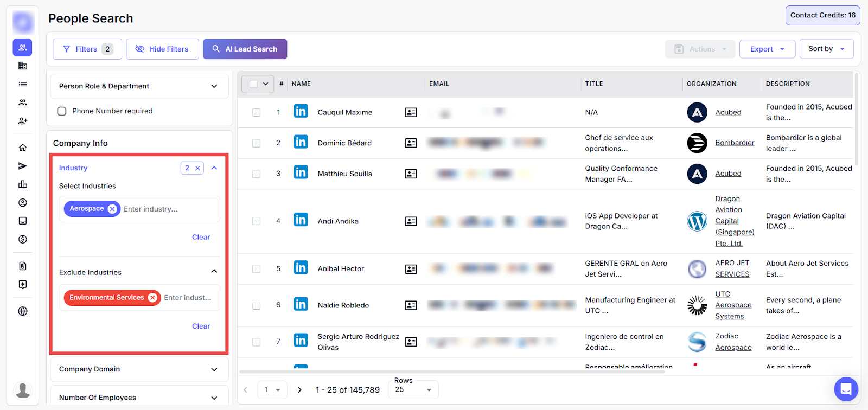
Task: Click the dollar sign sidebar icon
Action: (23, 239)
